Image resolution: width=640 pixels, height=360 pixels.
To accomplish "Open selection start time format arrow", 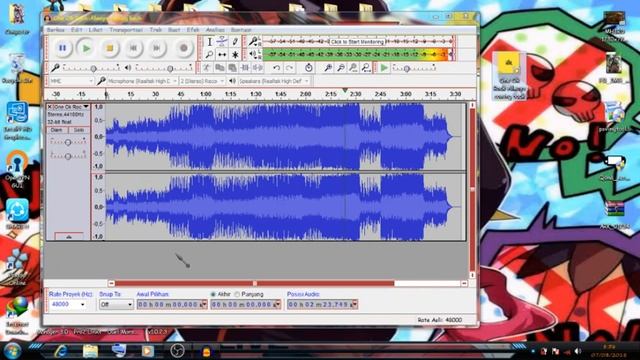I will (204, 304).
